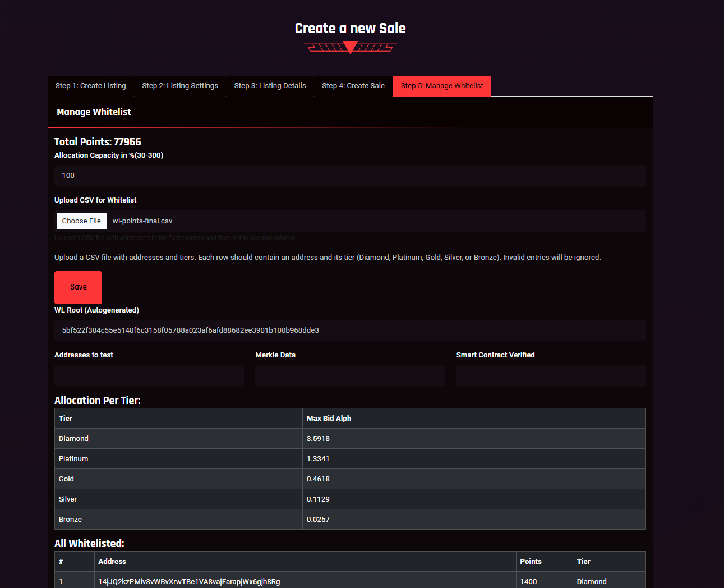Screen dimensions: 724x588
Task: Go to Step 3: Listing Details tab
Action: [270, 86]
